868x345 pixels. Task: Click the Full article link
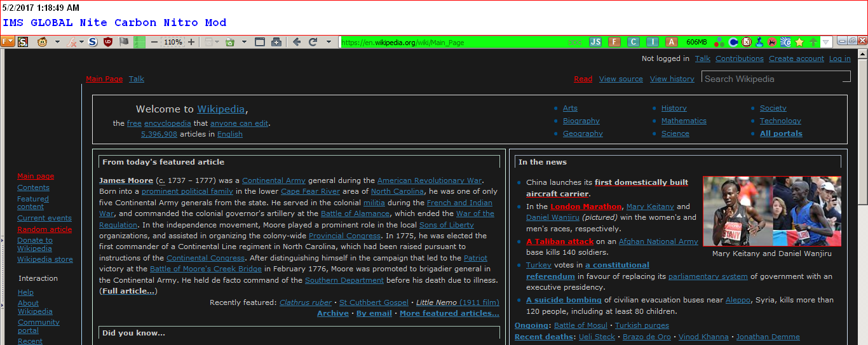pyautogui.click(x=128, y=291)
